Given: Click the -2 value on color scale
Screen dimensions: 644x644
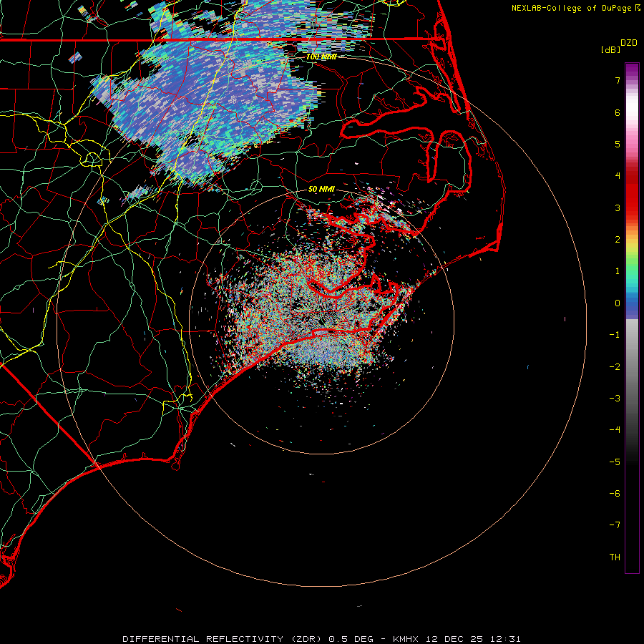Looking at the screenshot, I should click(x=615, y=367).
